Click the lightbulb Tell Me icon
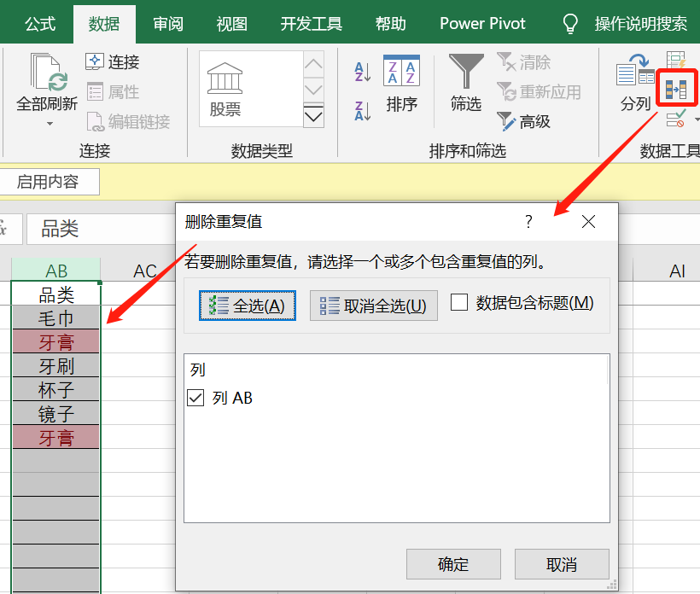 click(x=570, y=23)
